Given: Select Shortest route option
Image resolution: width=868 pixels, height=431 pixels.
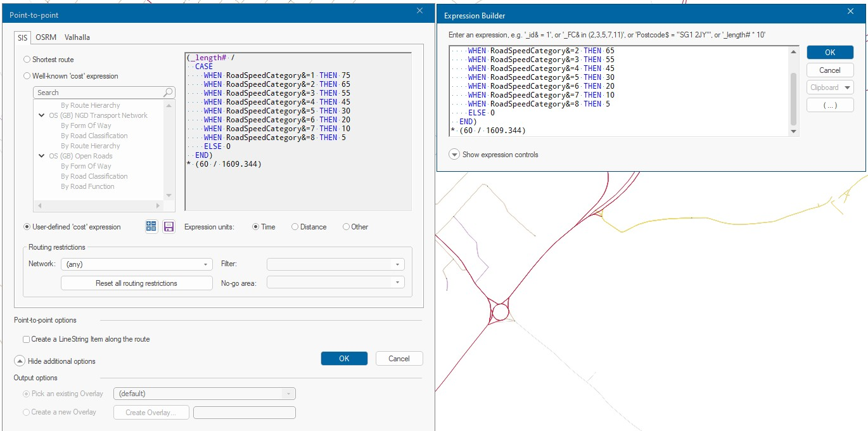Looking at the screenshot, I should click(x=48, y=60).
